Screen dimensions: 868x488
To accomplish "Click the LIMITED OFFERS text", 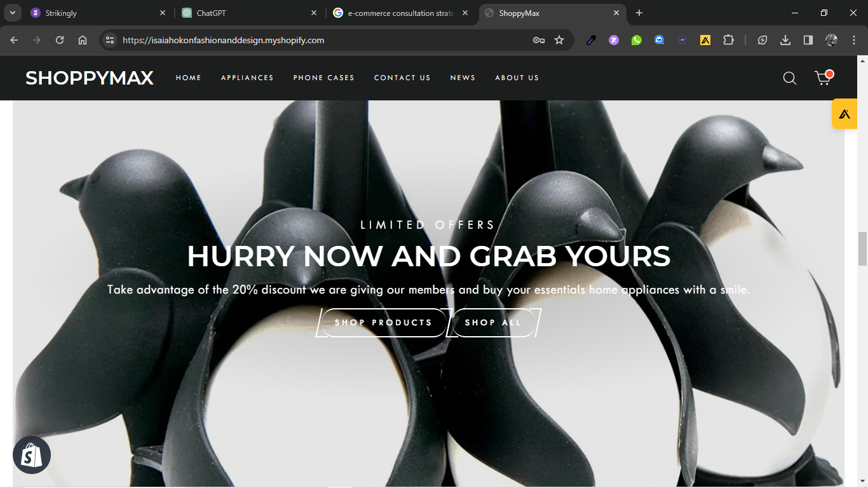I will click(x=428, y=225).
